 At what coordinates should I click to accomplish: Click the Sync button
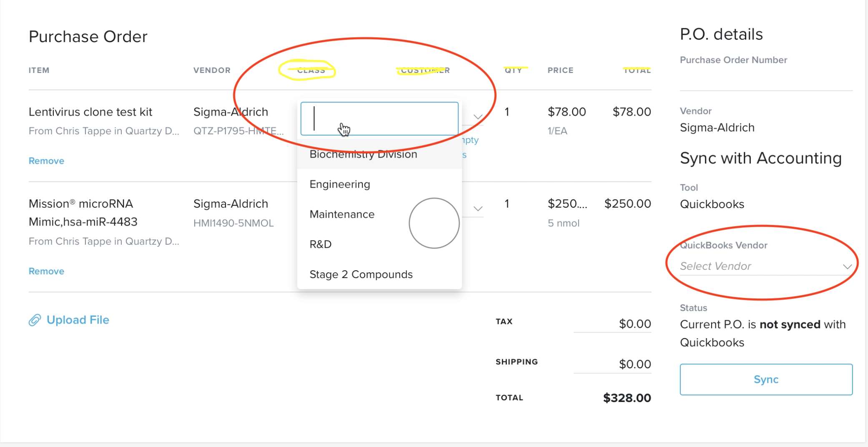coord(765,379)
